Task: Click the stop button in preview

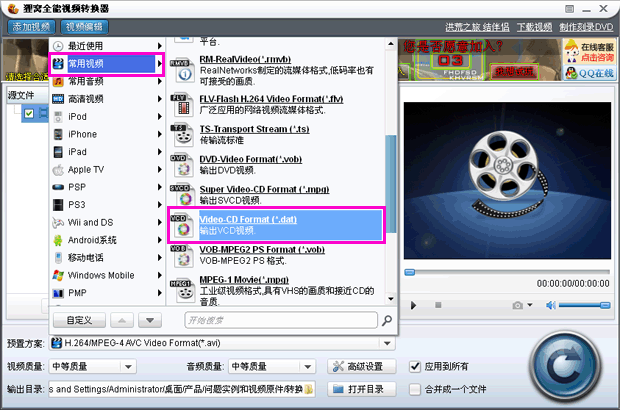Action: click(x=438, y=305)
